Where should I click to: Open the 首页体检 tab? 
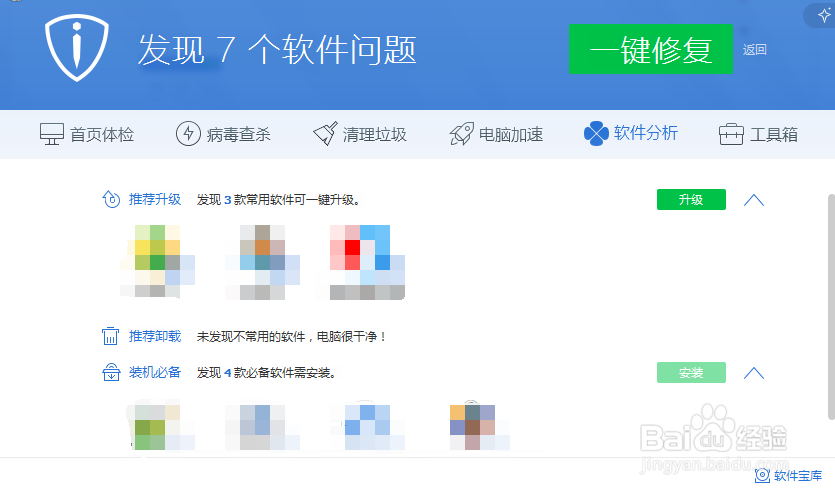pyautogui.click(x=87, y=134)
